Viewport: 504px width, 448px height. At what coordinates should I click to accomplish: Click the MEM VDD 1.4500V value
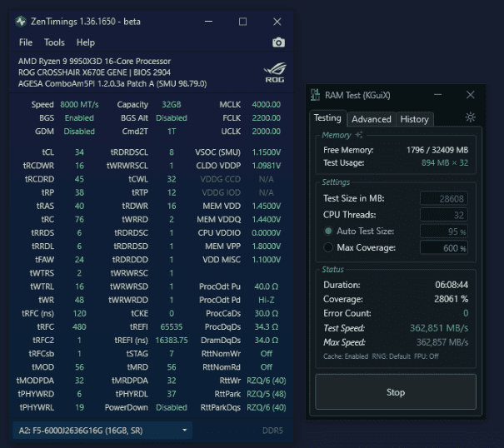266,206
